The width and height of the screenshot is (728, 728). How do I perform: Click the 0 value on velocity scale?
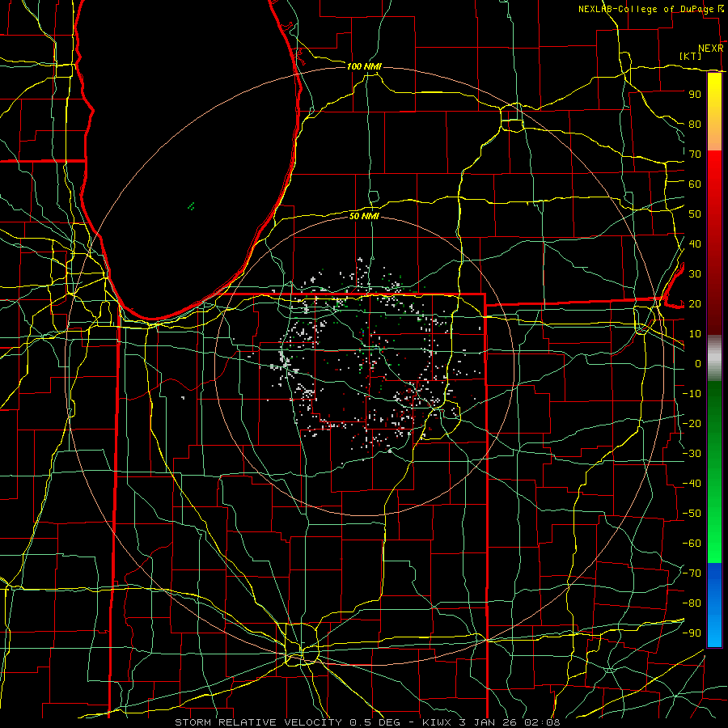pyautogui.click(x=698, y=363)
